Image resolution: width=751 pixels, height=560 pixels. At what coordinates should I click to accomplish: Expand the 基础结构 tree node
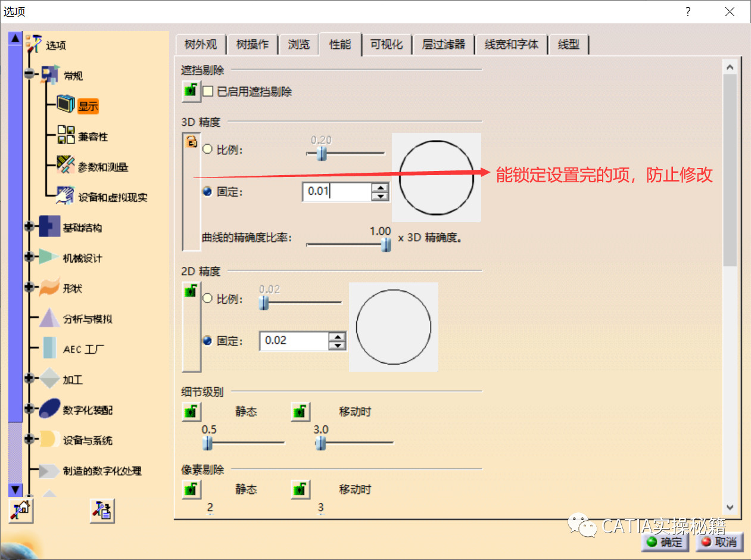point(29,226)
